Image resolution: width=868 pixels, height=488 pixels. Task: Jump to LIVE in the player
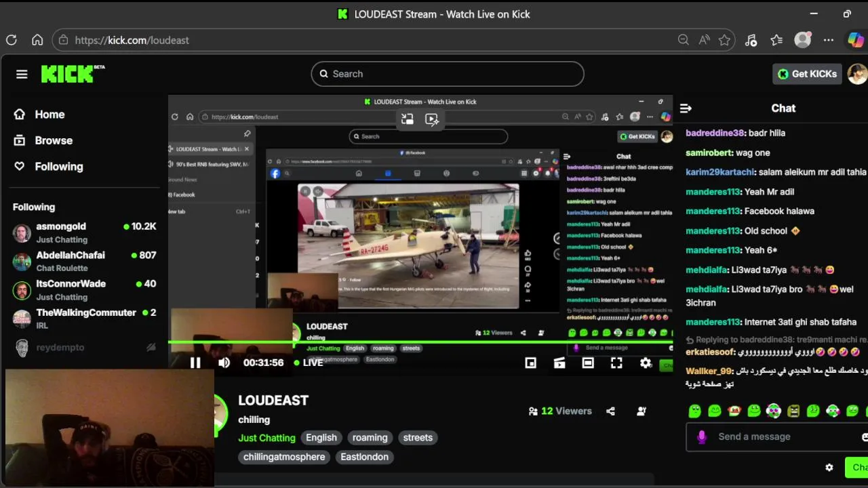(x=308, y=363)
